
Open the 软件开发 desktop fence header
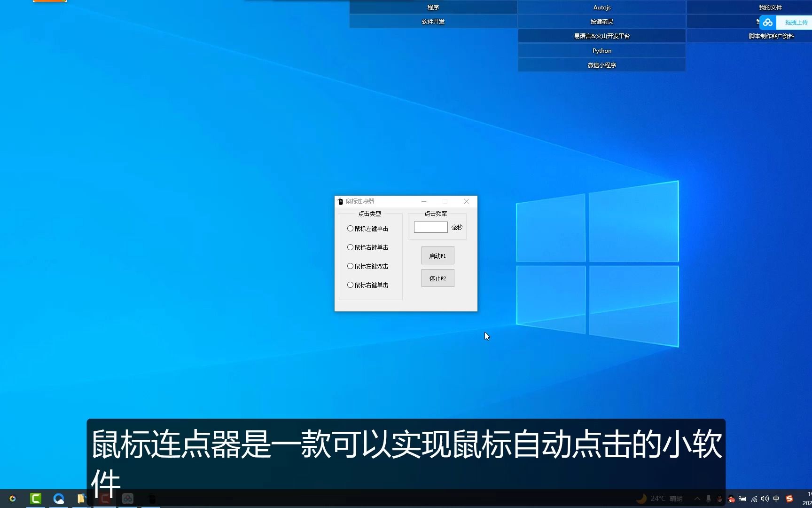click(x=433, y=21)
